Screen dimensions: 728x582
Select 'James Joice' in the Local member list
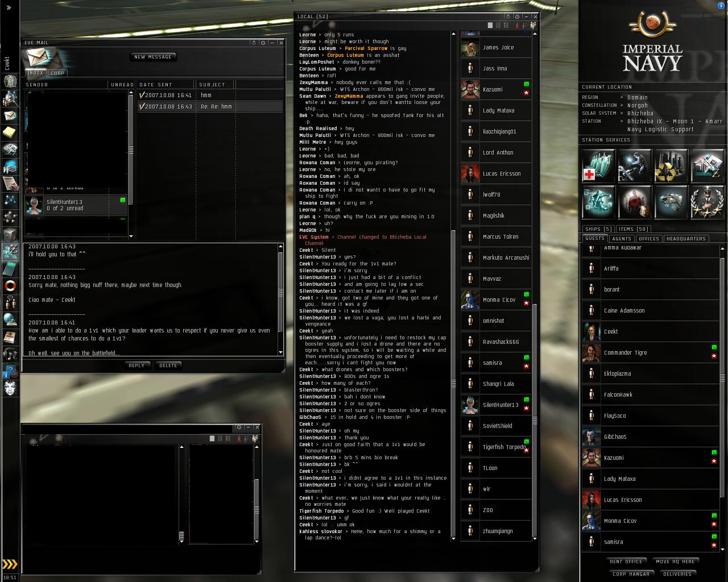[495, 48]
